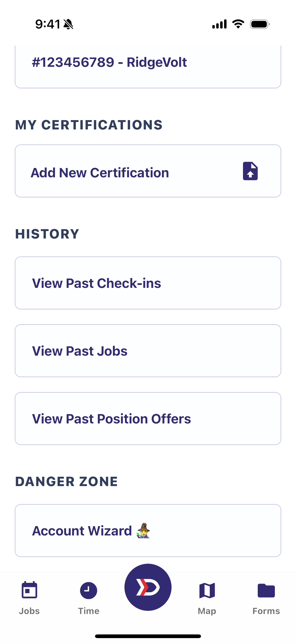Viewport: 296px width, 644px height.
Task: Tap the Wi-Fi status icon
Action: point(238,24)
